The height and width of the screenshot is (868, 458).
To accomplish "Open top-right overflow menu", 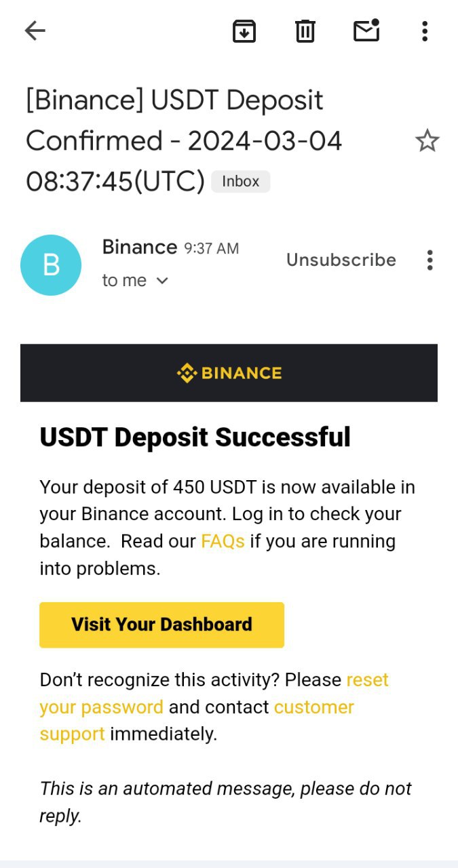I will coord(425,31).
